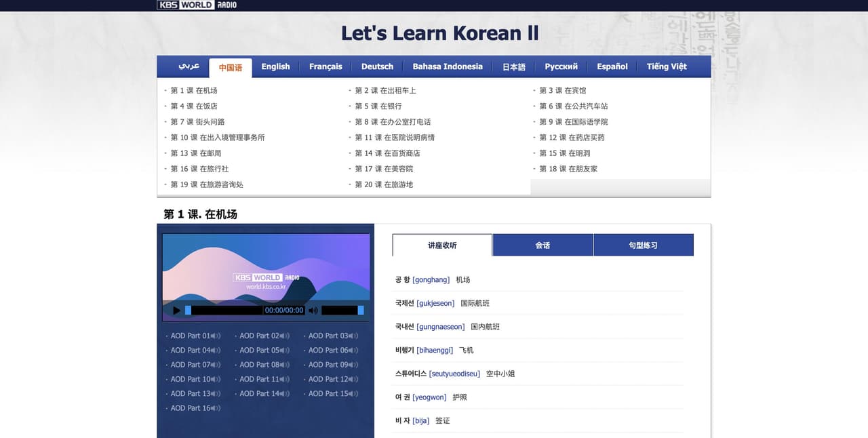Open lesson 第 18 课 在朋友家
The image size is (868, 438).
[x=568, y=168]
